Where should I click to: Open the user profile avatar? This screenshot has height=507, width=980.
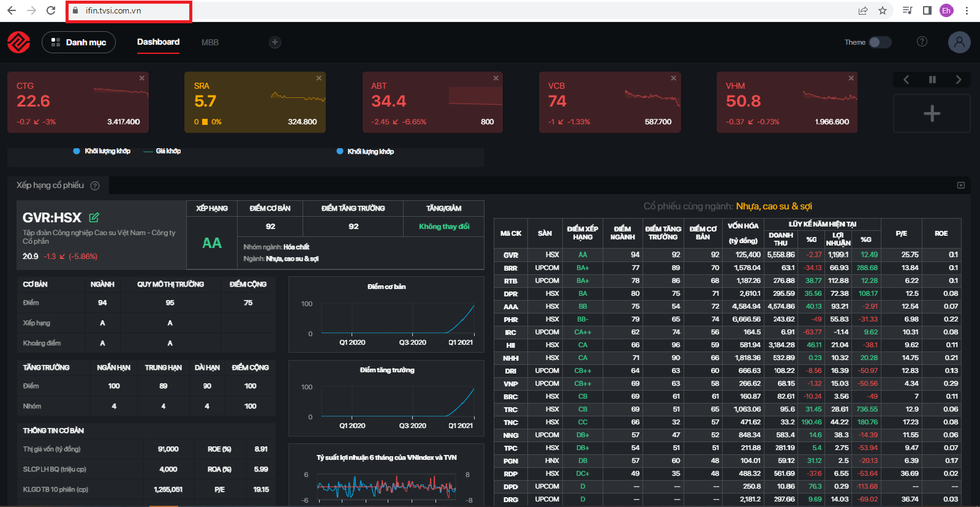point(959,42)
